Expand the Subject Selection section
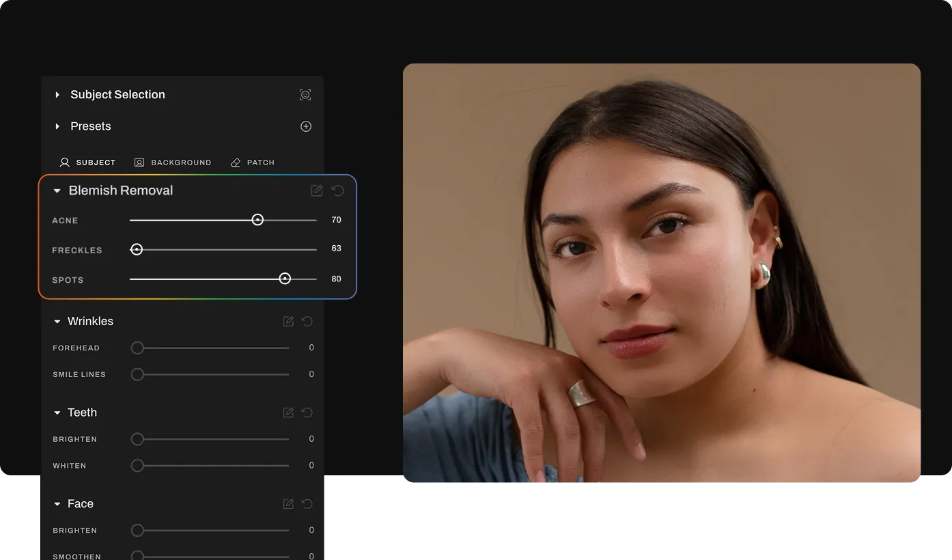The width and height of the screenshot is (952, 560). click(x=57, y=95)
